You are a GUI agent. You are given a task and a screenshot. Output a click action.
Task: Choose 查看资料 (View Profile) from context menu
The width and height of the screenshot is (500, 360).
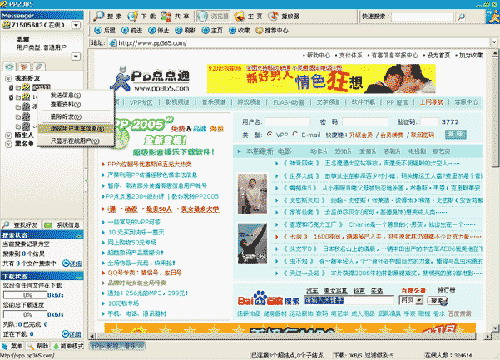point(66,104)
